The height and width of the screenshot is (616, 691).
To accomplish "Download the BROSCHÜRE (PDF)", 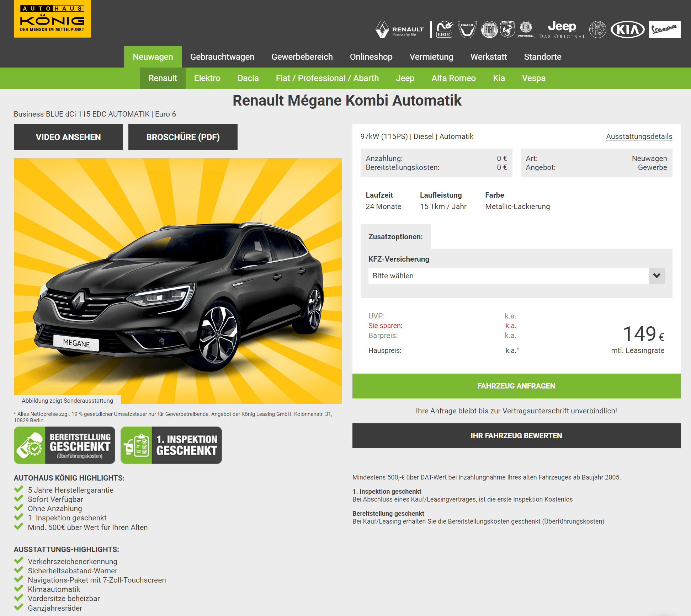I will pyautogui.click(x=183, y=137).
